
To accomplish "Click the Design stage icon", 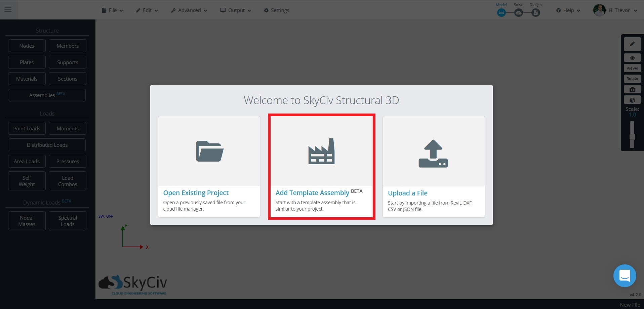I will [x=536, y=13].
